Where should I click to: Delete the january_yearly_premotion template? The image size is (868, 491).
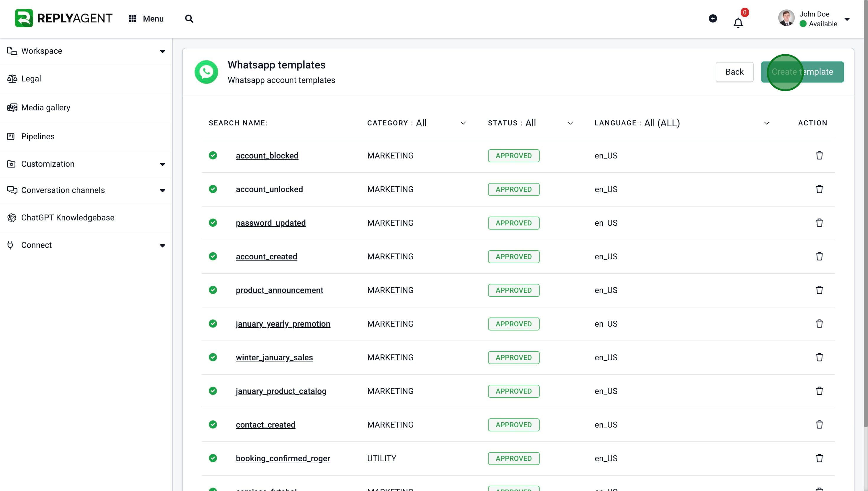pos(819,324)
